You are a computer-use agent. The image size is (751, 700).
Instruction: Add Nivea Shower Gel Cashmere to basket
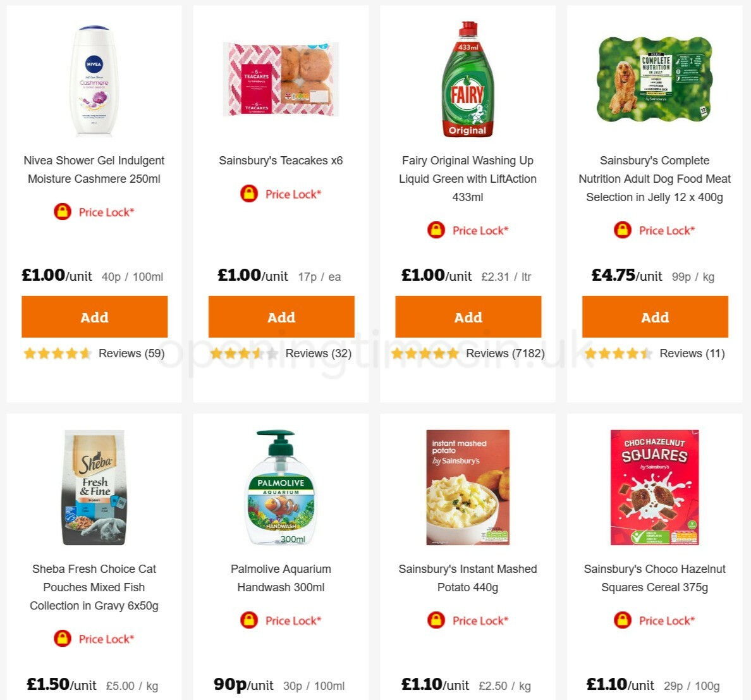coord(94,317)
